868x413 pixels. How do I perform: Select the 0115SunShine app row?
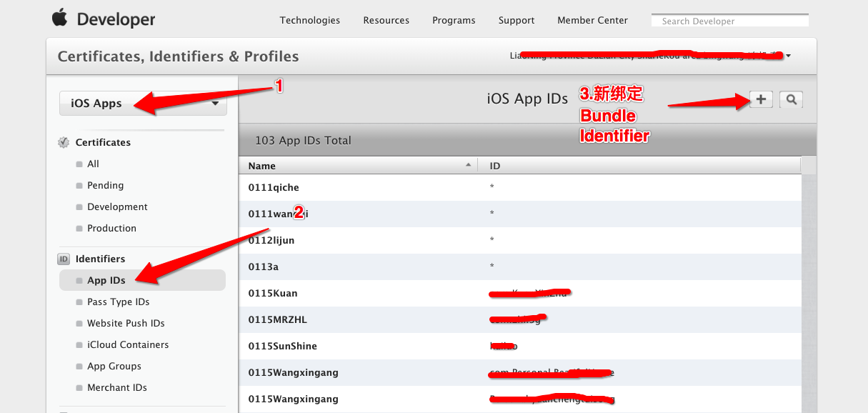click(519, 346)
